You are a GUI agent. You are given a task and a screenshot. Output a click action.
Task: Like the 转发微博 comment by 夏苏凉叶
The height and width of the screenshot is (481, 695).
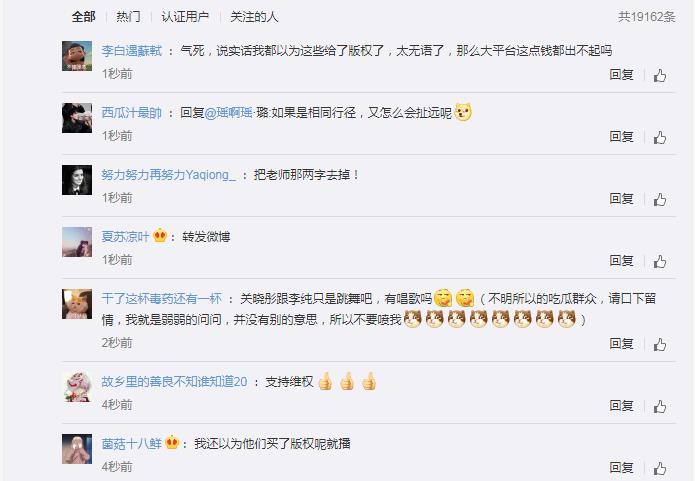(660, 262)
